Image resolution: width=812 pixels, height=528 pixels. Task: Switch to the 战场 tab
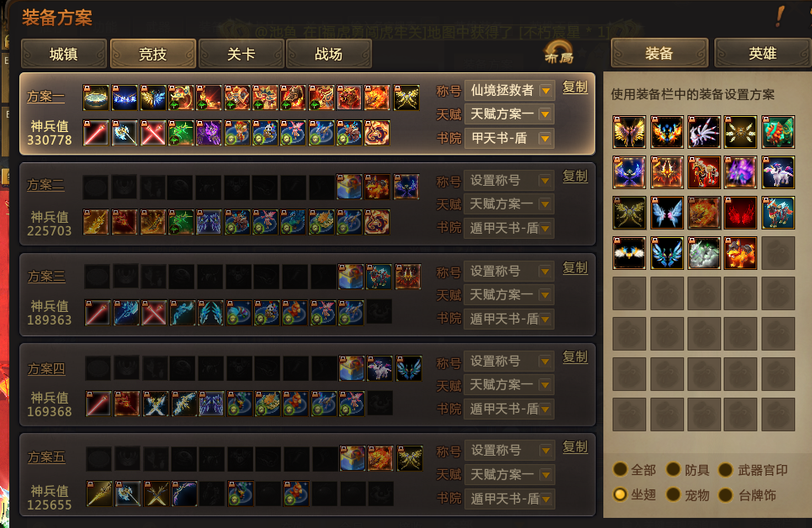329,54
